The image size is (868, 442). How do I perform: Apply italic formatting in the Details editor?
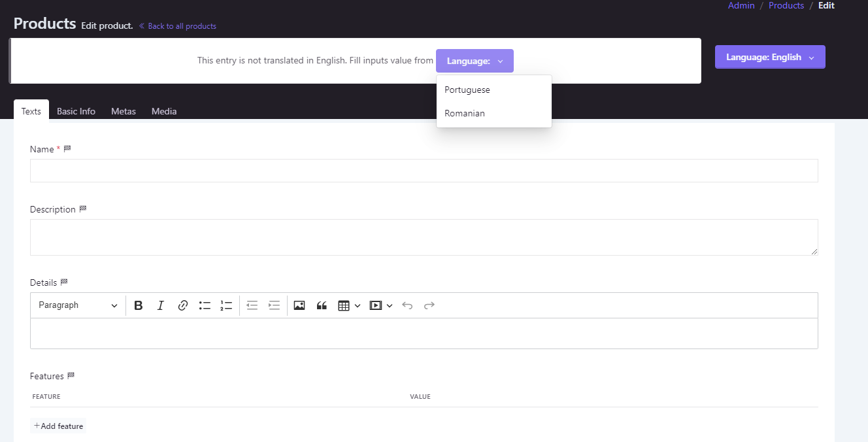160,305
